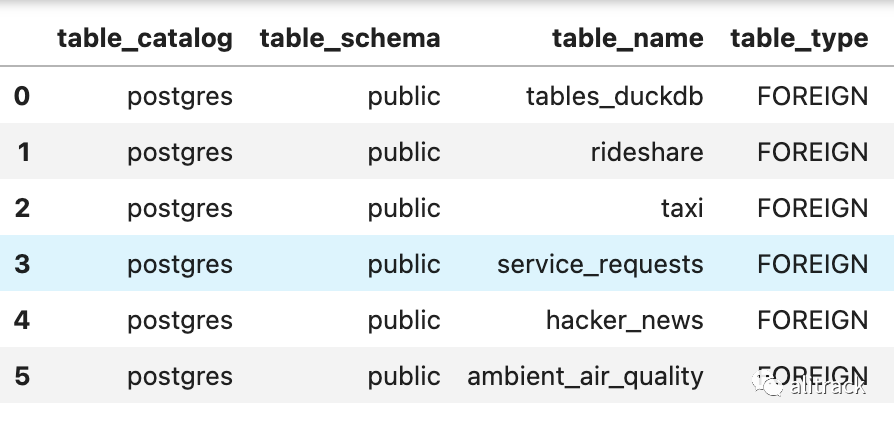This screenshot has width=894, height=422.
Task: Click row index 1
Action: pyautogui.click(x=23, y=152)
